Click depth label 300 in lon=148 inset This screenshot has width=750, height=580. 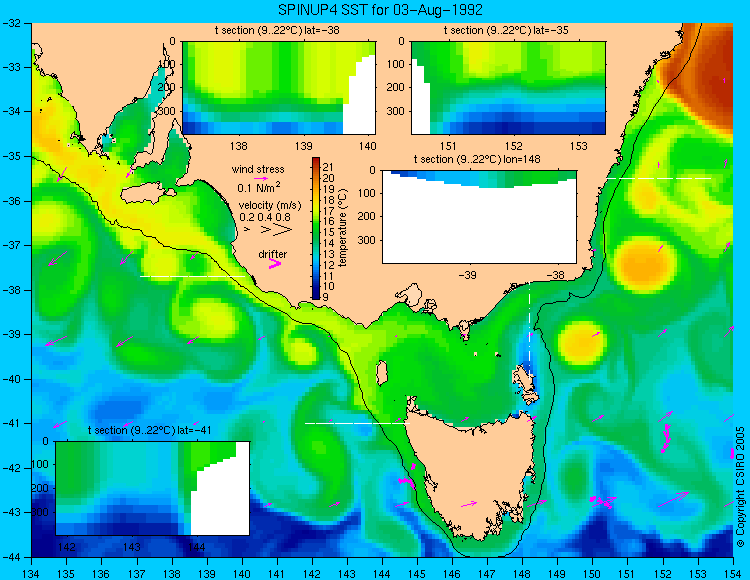tap(367, 240)
